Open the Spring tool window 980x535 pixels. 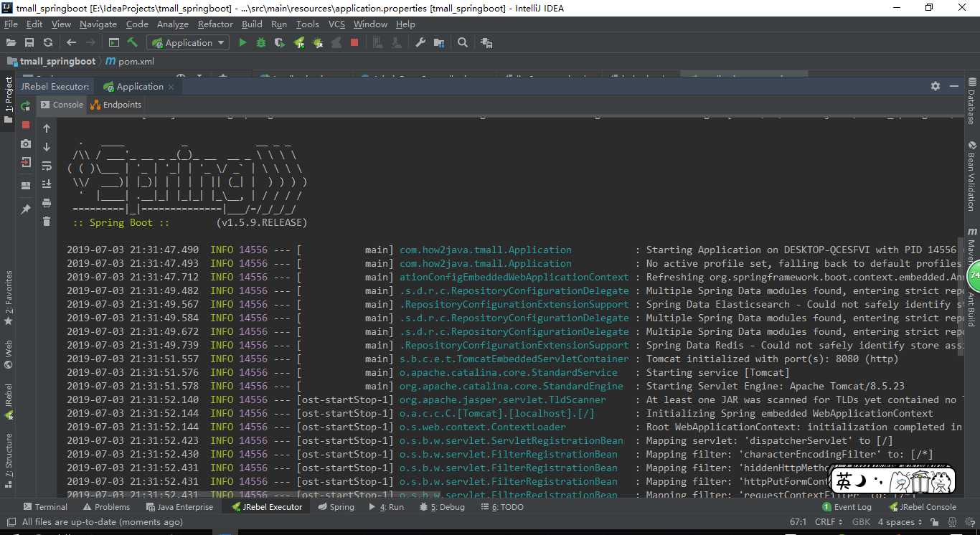click(336, 507)
